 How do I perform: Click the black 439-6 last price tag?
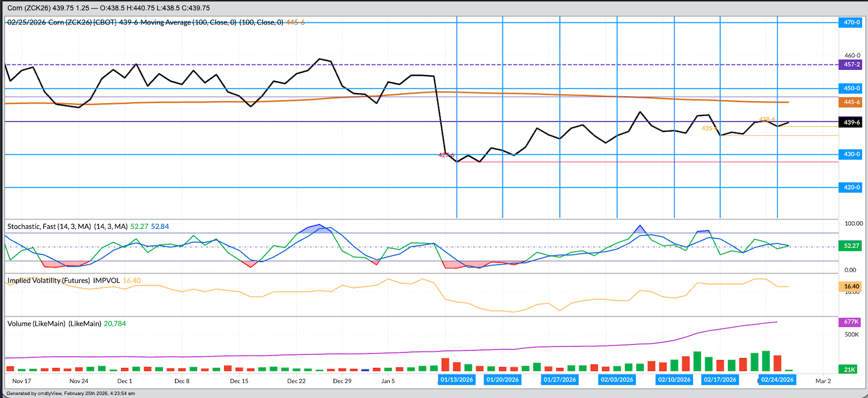851,122
